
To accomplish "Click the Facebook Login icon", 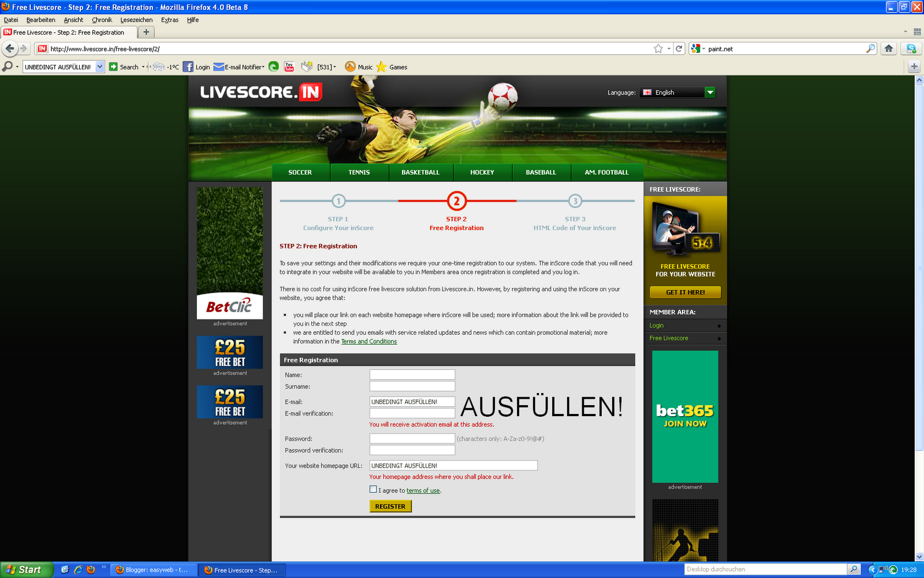I will point(188,67).
